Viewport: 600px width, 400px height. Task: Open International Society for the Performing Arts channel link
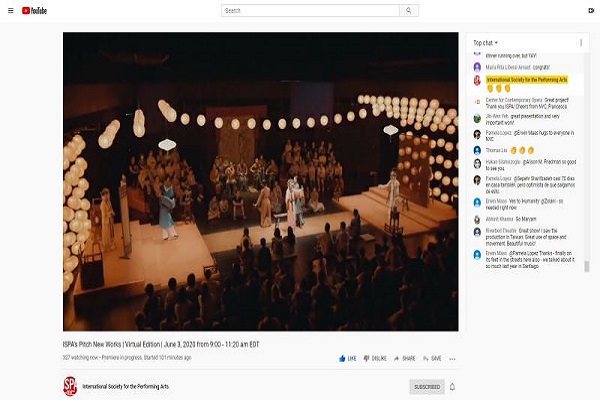pyautogui.click(x=126, y=387)
